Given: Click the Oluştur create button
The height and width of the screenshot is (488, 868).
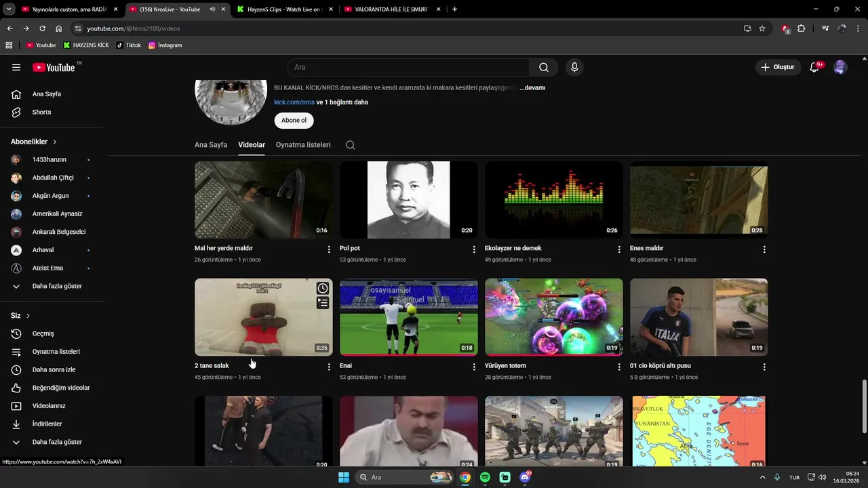Looking at the screenshot, I should 778,67.
